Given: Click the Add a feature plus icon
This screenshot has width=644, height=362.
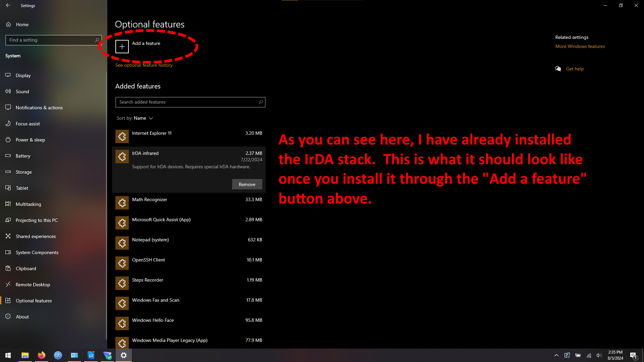Looking at the screenshot, I should tap(122, 47).
